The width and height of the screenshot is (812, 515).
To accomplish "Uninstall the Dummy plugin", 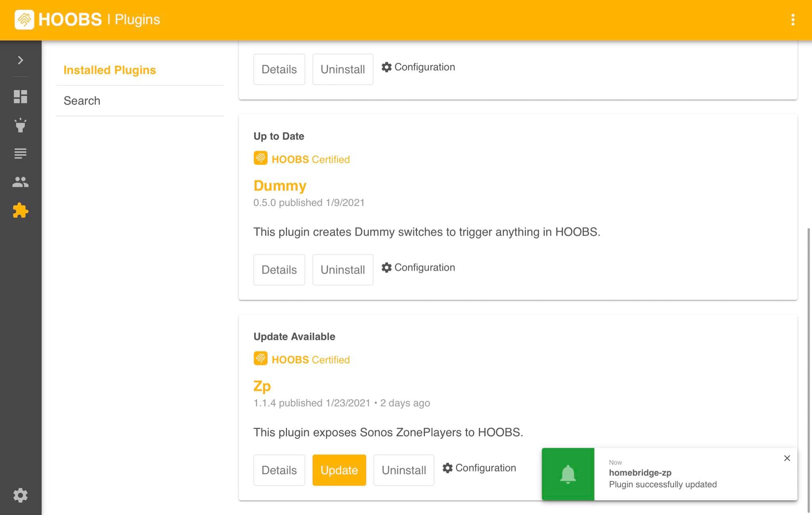I will click(343, 269).
